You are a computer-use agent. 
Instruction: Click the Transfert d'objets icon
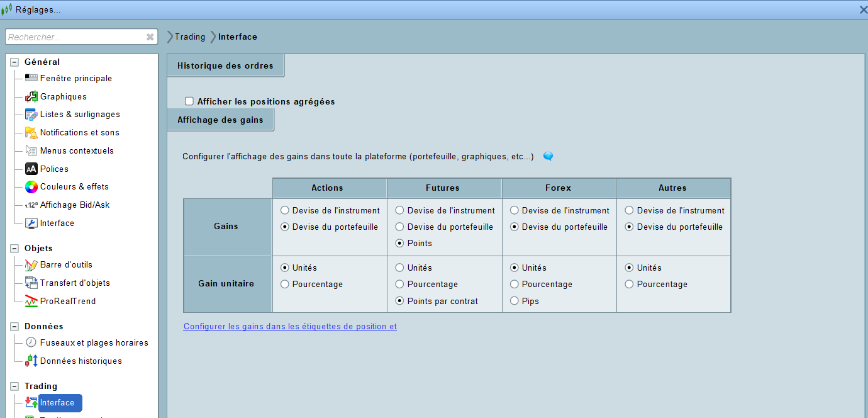tap(31, 283)
